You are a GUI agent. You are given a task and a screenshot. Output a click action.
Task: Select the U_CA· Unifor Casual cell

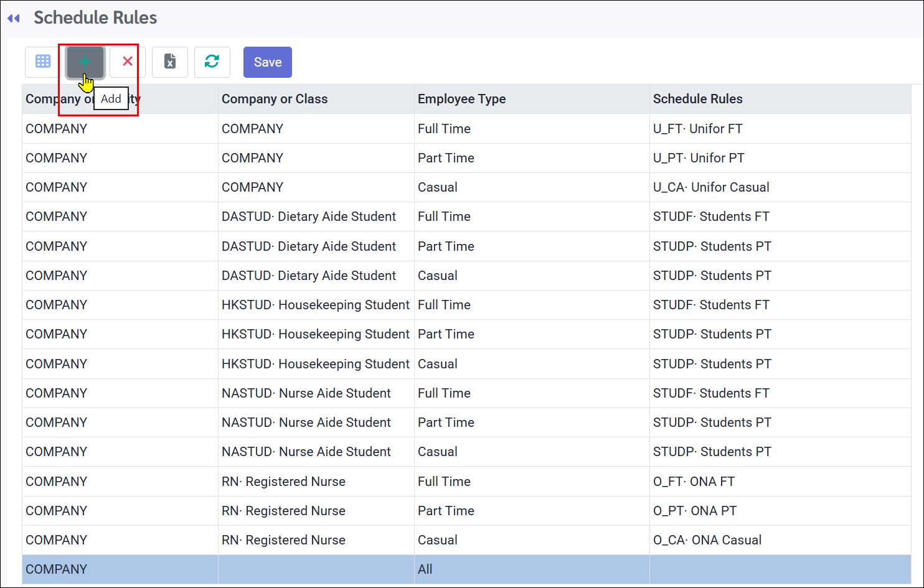pyautogui.click(x=780, y=187)
